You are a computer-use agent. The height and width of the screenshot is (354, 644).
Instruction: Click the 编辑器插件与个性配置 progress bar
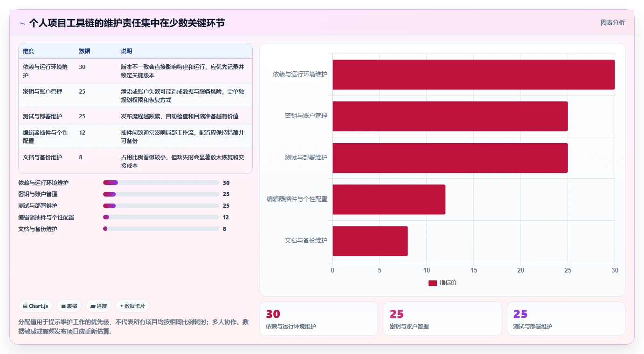point(161,218)
